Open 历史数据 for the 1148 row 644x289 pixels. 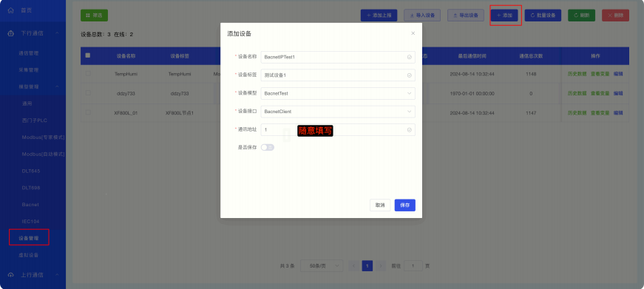coord(577,74)
